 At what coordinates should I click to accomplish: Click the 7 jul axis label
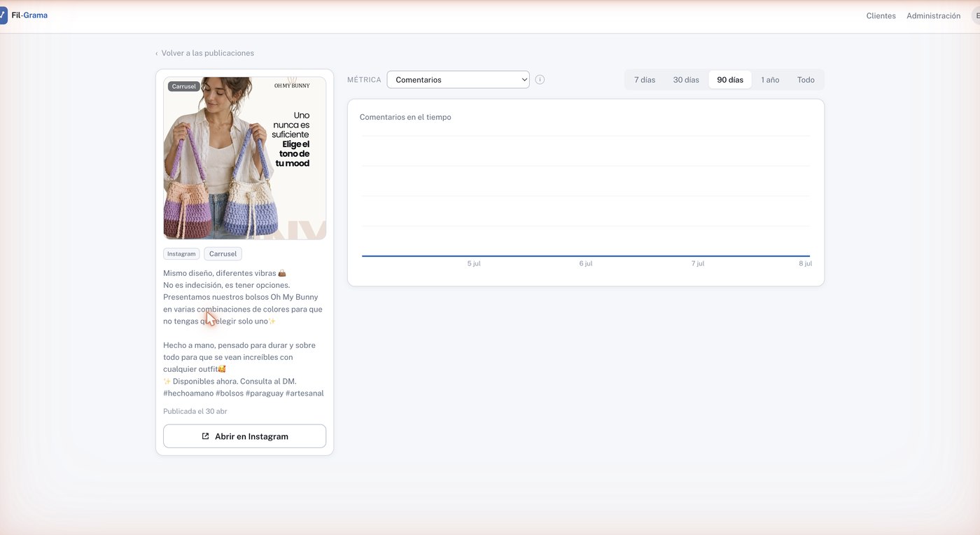(x=698, y=264)
